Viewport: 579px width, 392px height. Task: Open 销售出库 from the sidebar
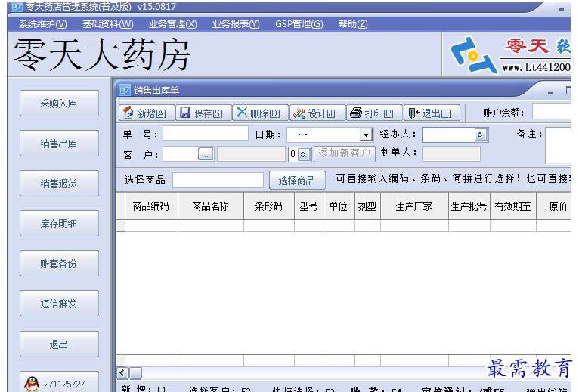tap(59, 144)
